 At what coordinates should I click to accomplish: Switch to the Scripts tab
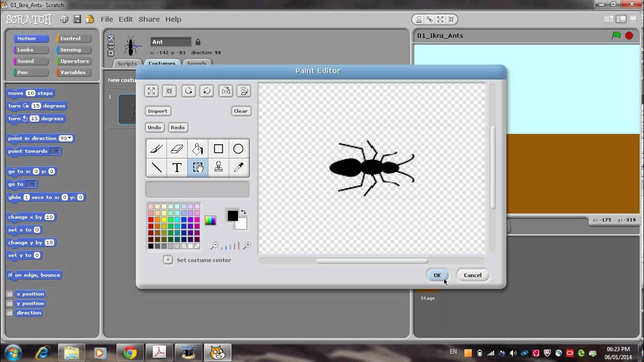(127, 63)
